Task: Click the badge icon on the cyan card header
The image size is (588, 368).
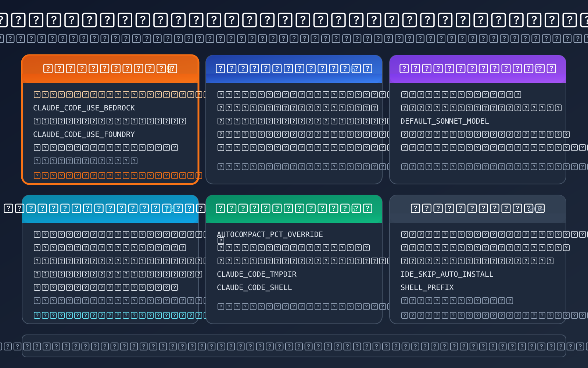Action: point(170,208)
